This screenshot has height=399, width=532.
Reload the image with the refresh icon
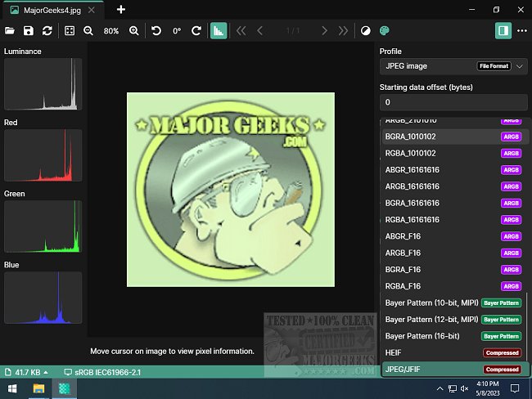tap(47, 30)
